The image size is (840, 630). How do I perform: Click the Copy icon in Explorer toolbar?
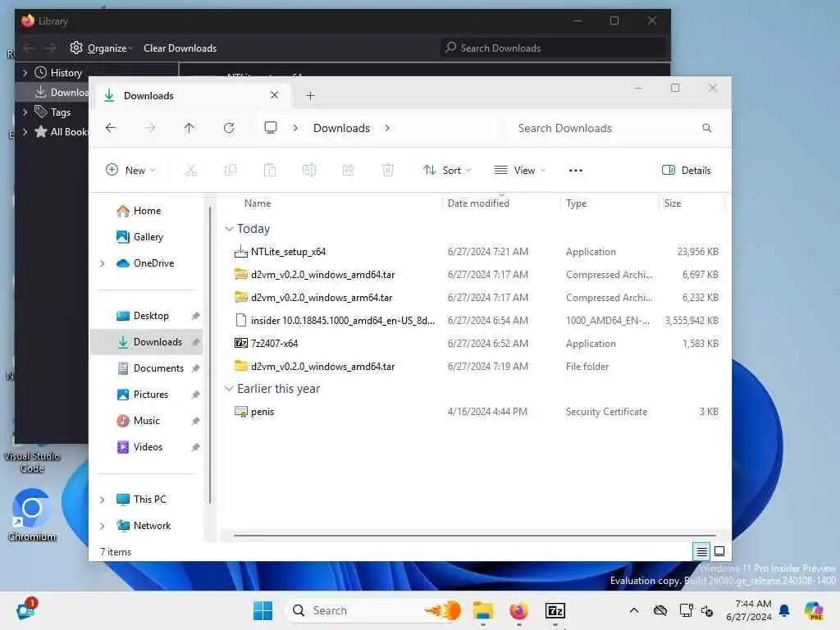pyautogui.click(x=231, y=171)
